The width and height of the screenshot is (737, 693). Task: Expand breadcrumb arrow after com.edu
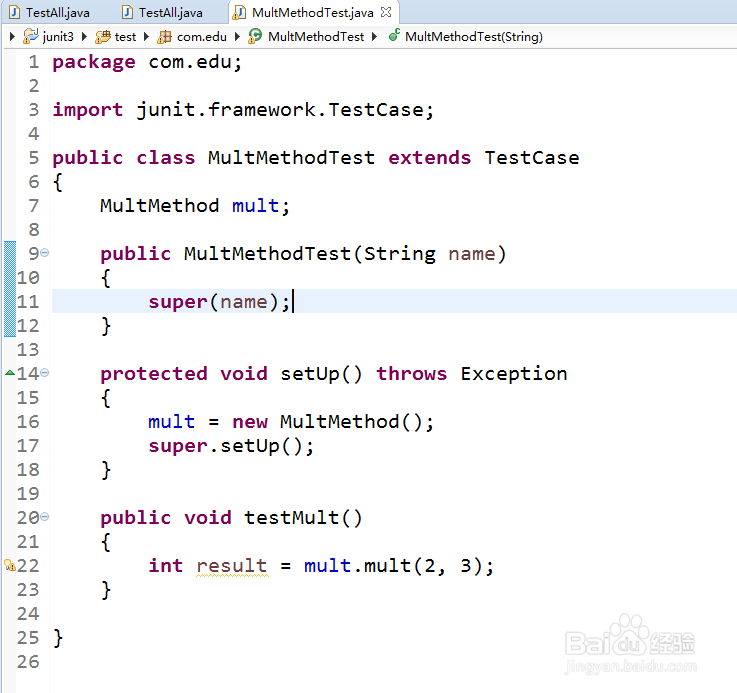point(237,37)
